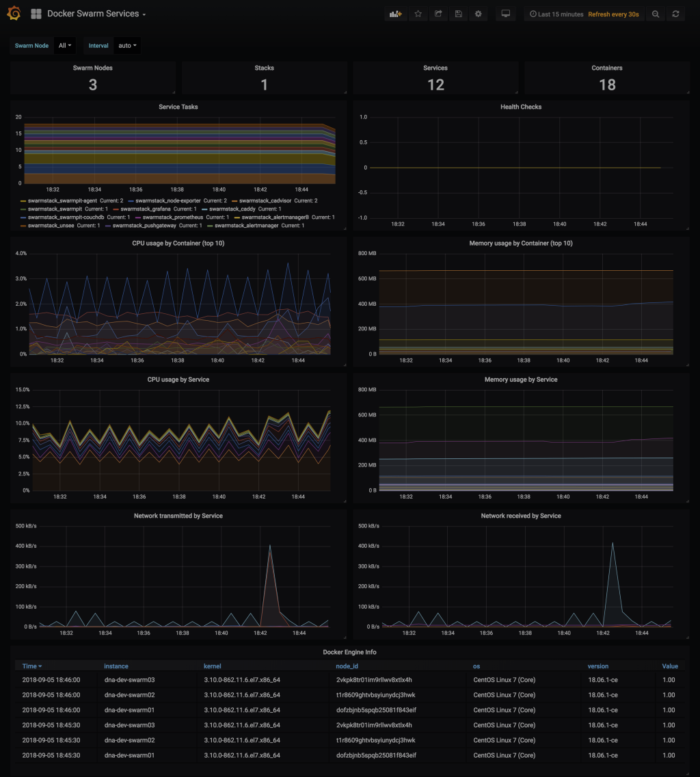Toggle swarmstack_swarmpit-agent legend series
Viewport: 700px width, 777px height.
[x=62, y=200]
